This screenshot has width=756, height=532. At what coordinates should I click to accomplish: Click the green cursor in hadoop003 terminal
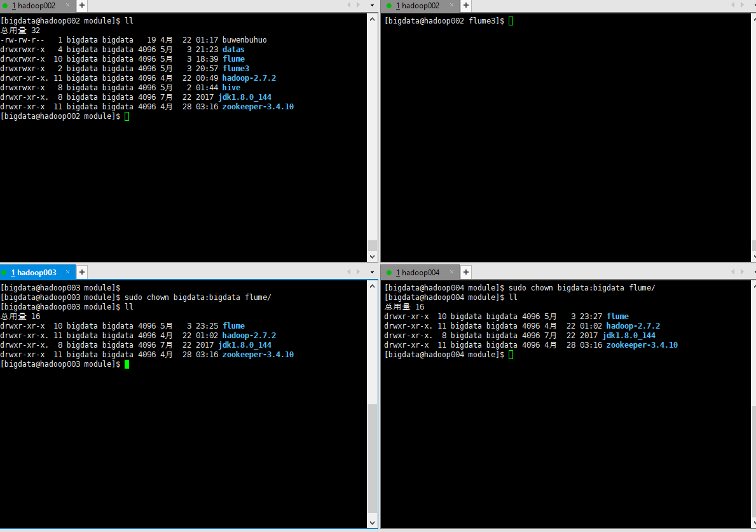pos(127,364)
